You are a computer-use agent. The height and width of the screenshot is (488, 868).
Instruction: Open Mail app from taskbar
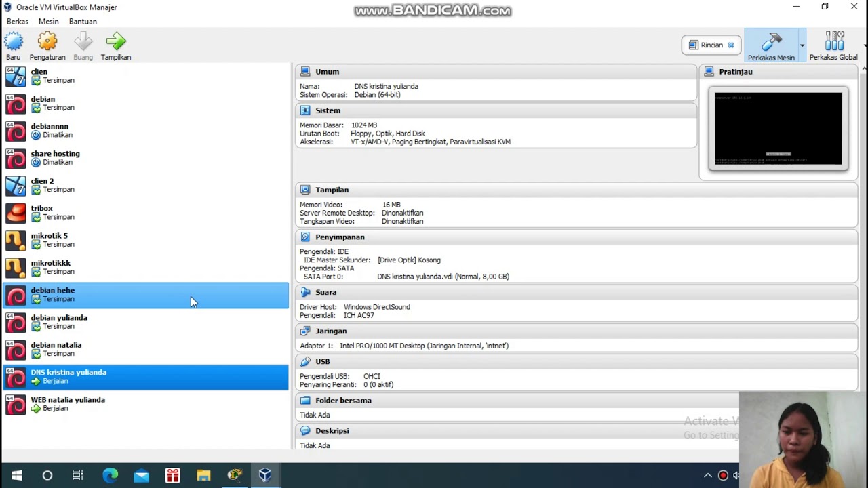[141, 475]
